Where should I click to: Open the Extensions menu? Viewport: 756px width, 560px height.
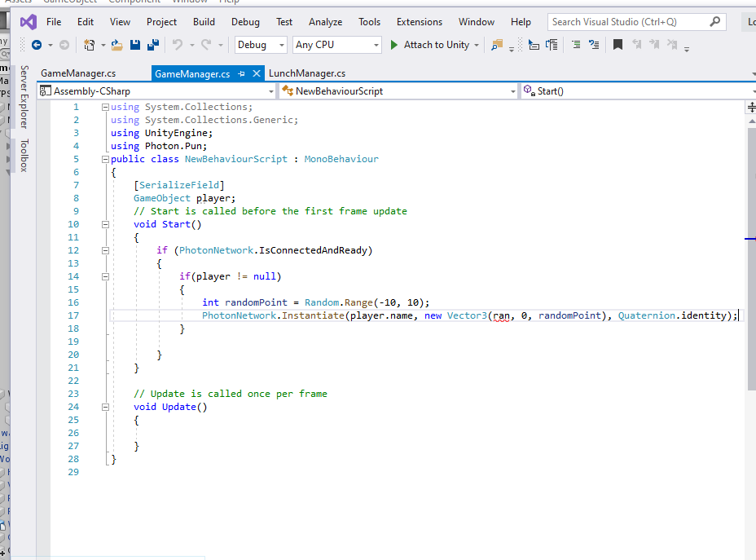420,22
